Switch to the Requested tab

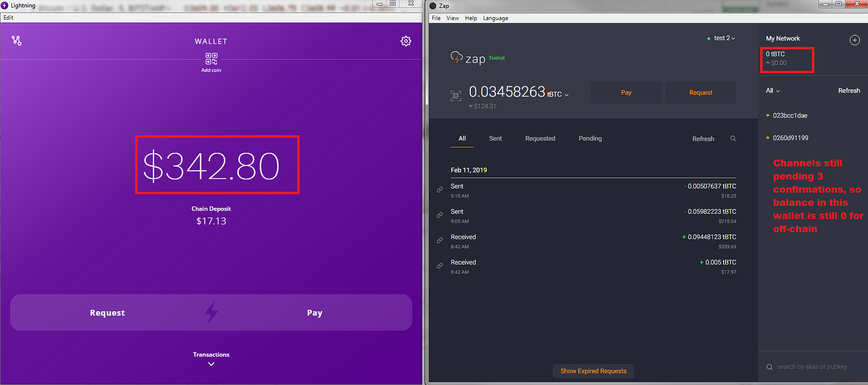tap(540, 138)
